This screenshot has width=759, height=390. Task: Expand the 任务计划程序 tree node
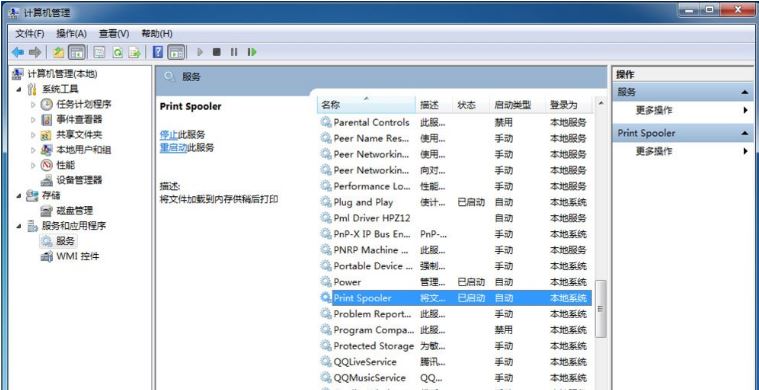(x=33, y=105)
